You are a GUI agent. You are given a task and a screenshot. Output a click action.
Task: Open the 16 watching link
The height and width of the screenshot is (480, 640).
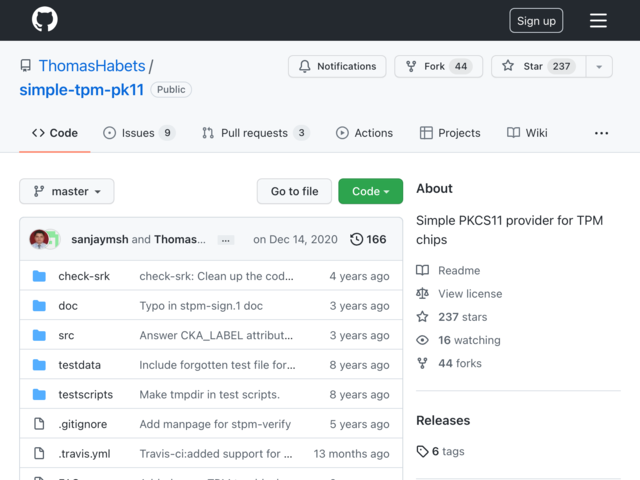coord(469,340)
